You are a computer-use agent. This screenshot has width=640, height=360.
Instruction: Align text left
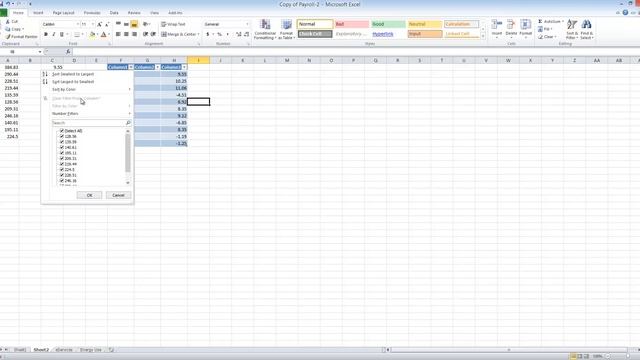tap(118, 34)
